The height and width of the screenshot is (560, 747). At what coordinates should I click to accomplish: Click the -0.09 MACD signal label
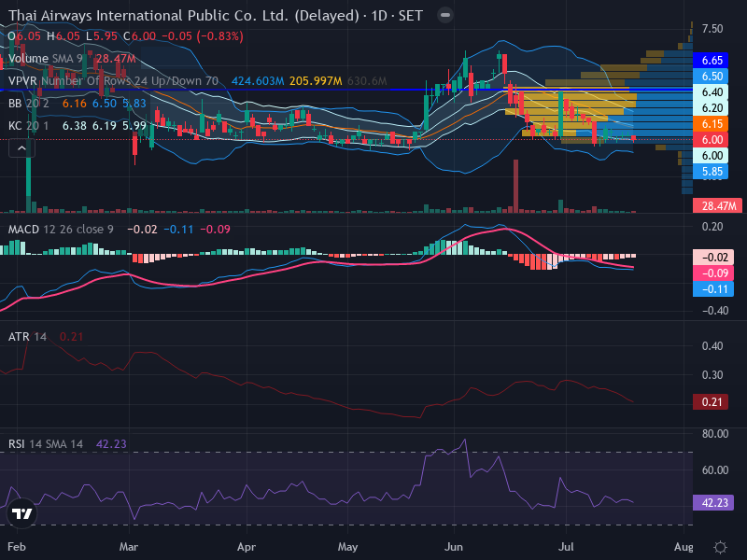[x=713, y=273]
